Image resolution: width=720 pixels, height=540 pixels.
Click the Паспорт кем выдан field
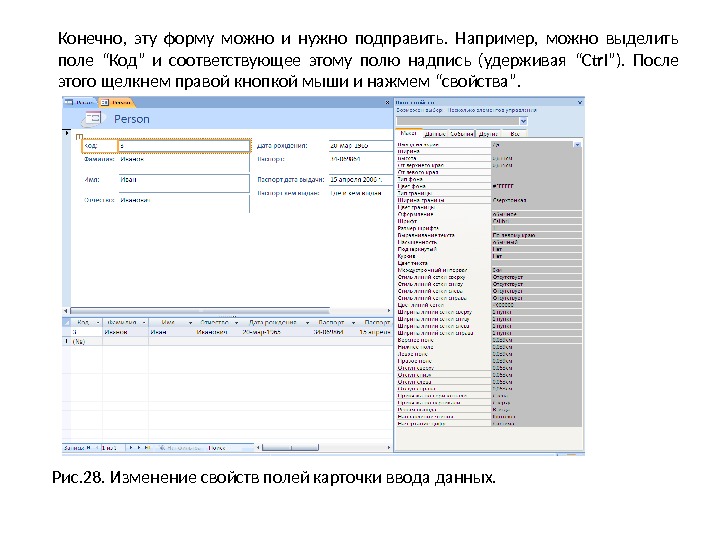[360, 193]
